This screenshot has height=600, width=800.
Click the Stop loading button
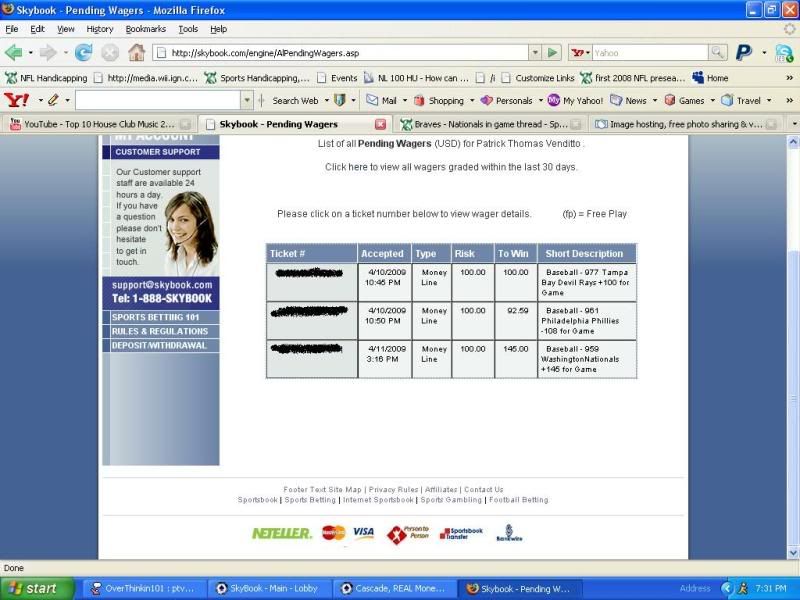coord(110,53)
